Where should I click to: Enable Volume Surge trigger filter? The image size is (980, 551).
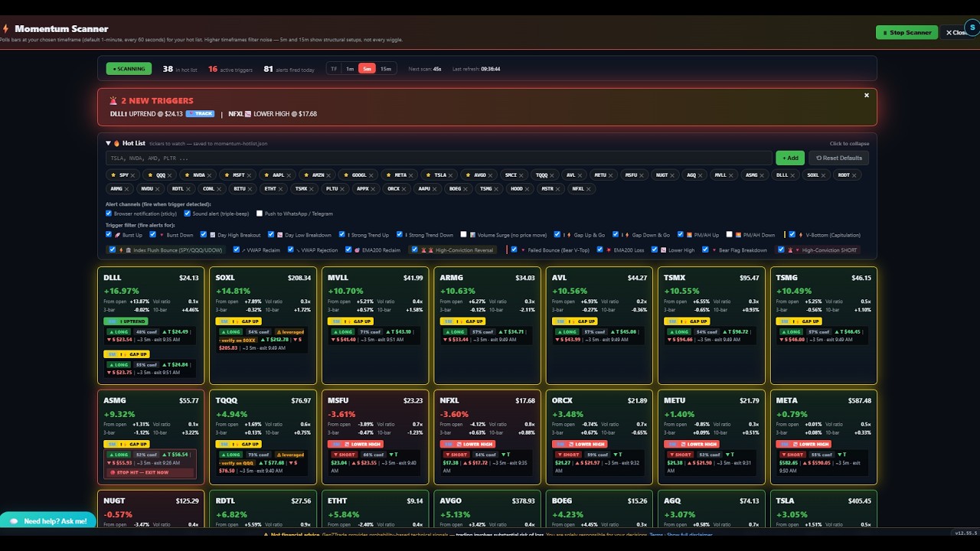[x=471, y=235]
